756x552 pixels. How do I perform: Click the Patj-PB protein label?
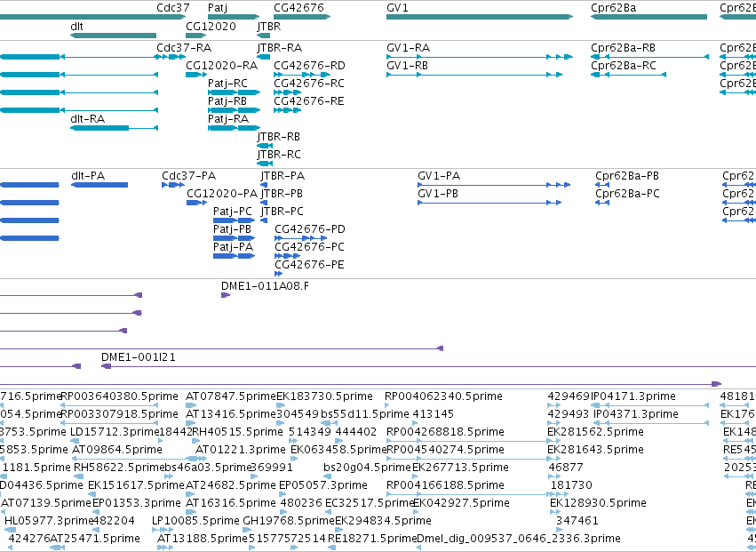click(x=232, y=229)
